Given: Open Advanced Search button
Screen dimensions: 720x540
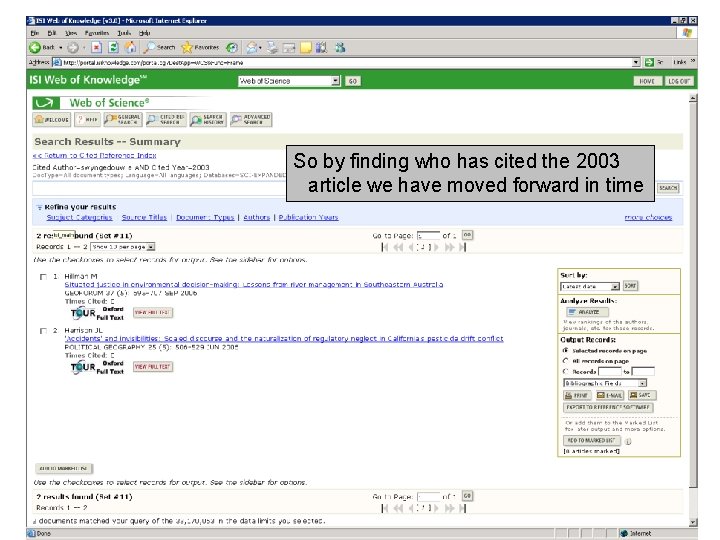Looking at the screenshot, I should pos(251,119).
